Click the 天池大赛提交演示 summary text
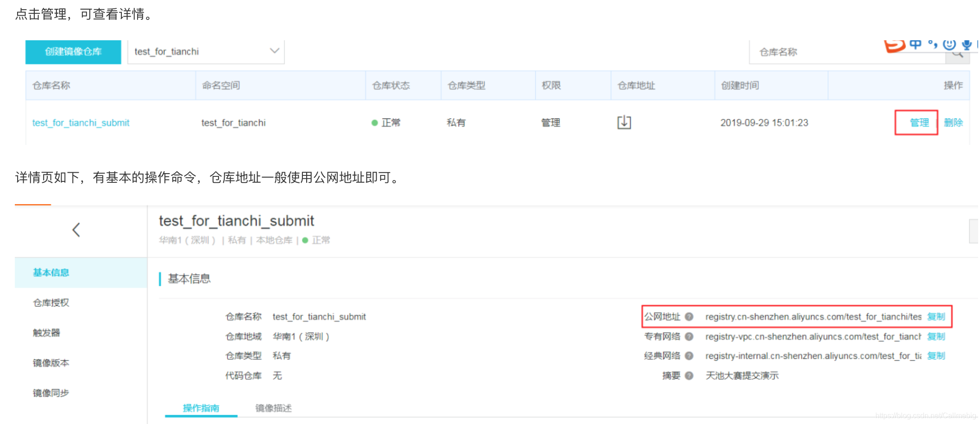980x424 pixels. (x=742, y=375)
